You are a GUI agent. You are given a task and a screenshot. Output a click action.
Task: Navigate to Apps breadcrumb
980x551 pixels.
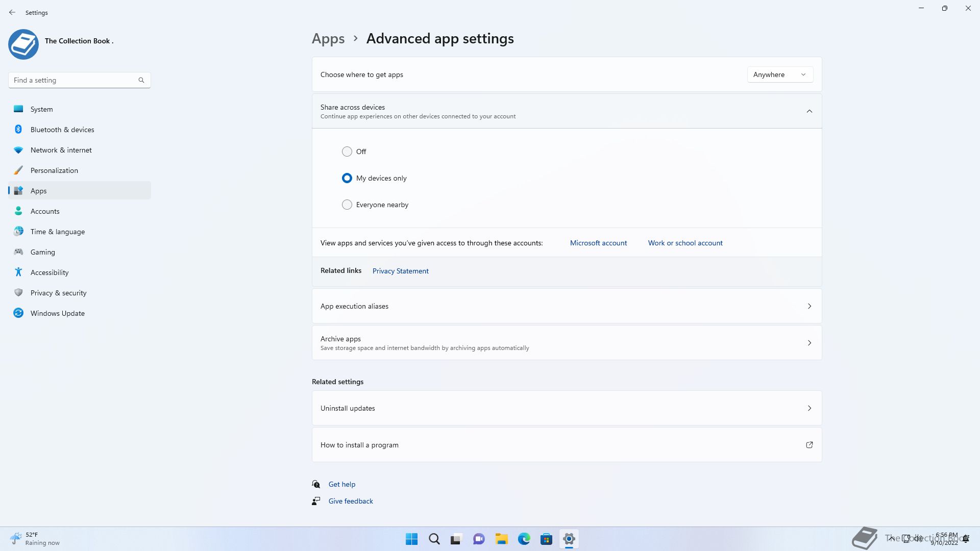[328, 39]
